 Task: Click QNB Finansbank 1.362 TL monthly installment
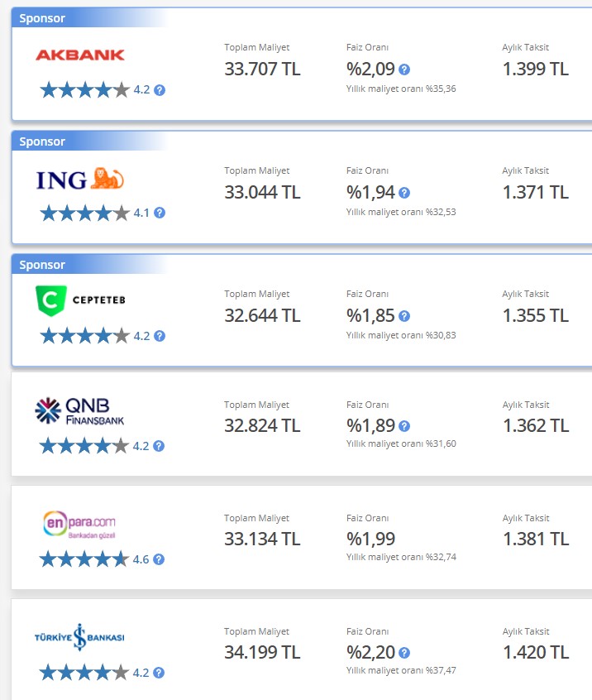[x=536, y=426]
